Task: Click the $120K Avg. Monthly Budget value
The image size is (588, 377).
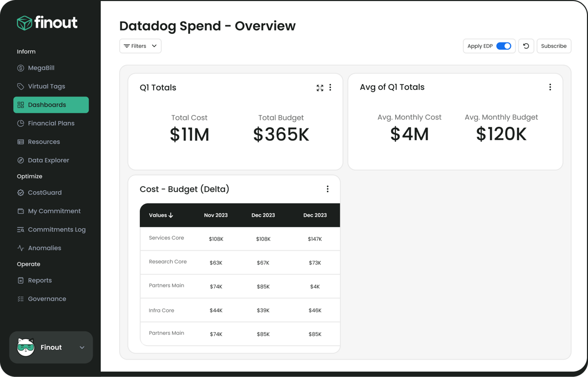Action: tap(501, 134)
